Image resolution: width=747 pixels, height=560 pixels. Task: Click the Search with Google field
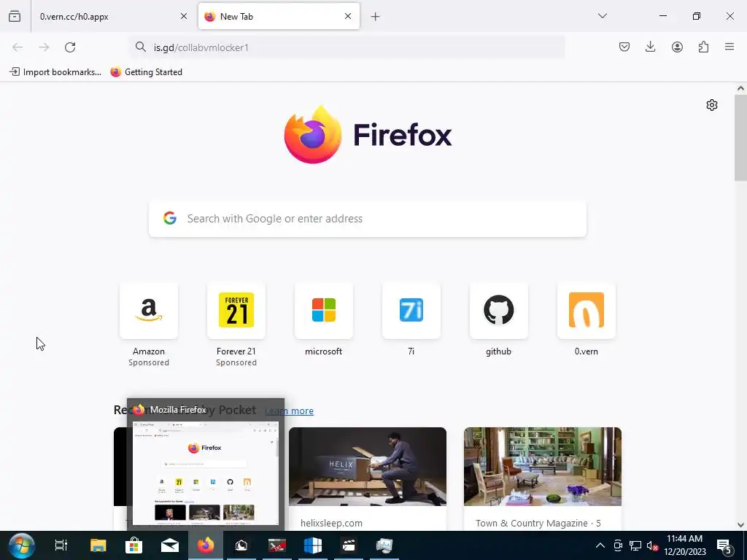368,219
